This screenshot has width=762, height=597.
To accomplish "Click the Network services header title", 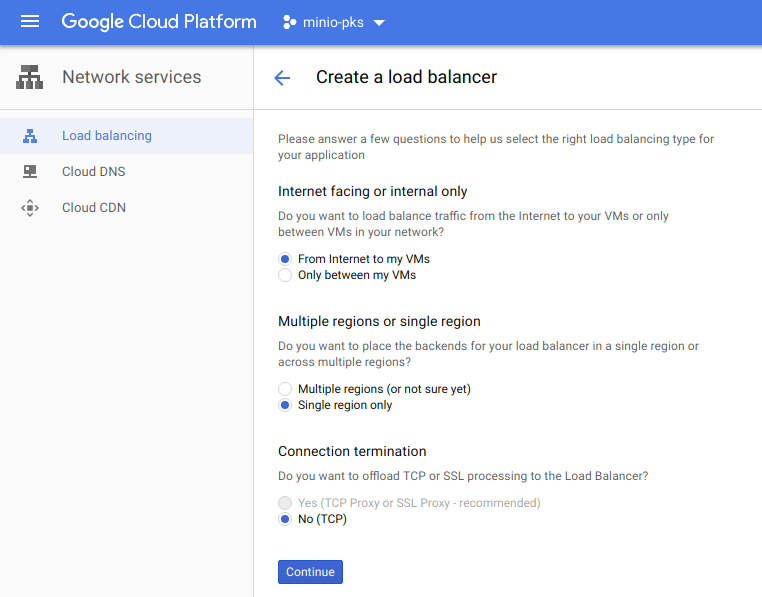I will [131, 77].
